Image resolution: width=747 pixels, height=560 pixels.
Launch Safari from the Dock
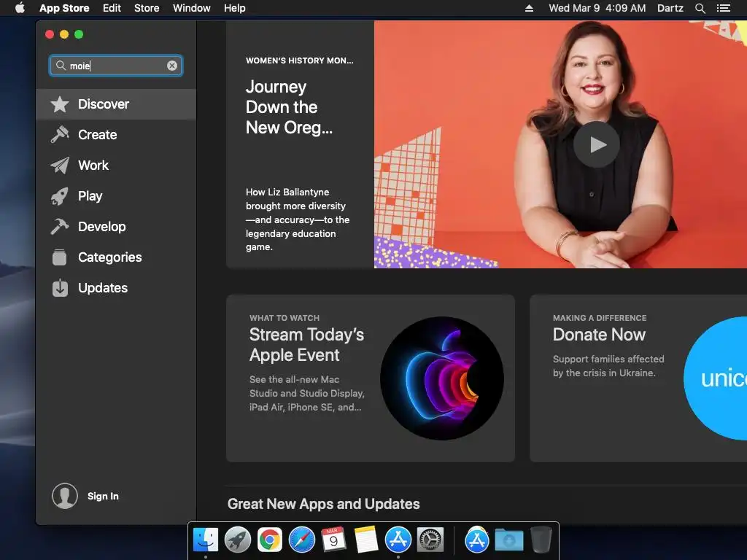302,540
